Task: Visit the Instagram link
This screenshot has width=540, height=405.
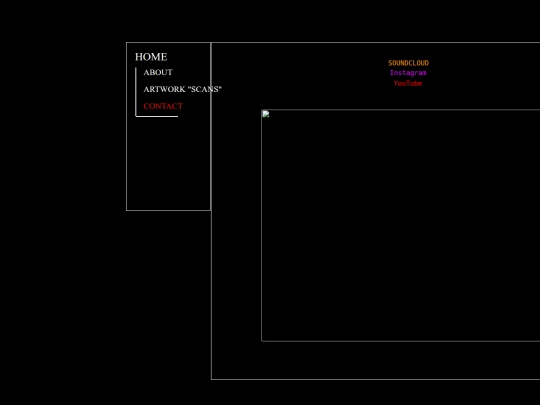Action: coord(408,73)
